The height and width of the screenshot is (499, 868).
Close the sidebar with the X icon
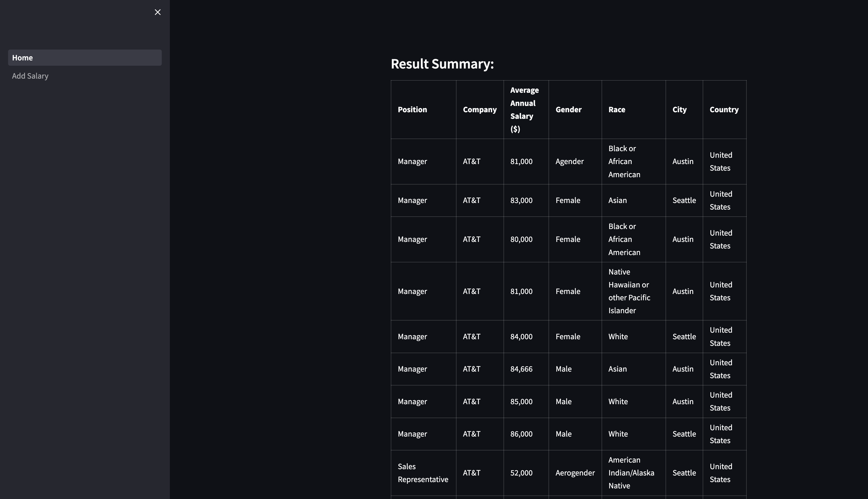158,12
